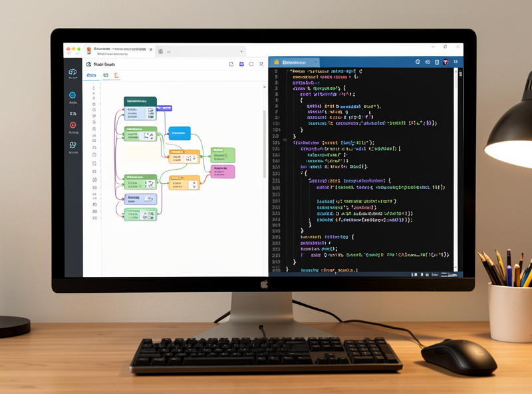Close the code editor file tab
This screenshot has width=532, height=394.
coord(315,62)
